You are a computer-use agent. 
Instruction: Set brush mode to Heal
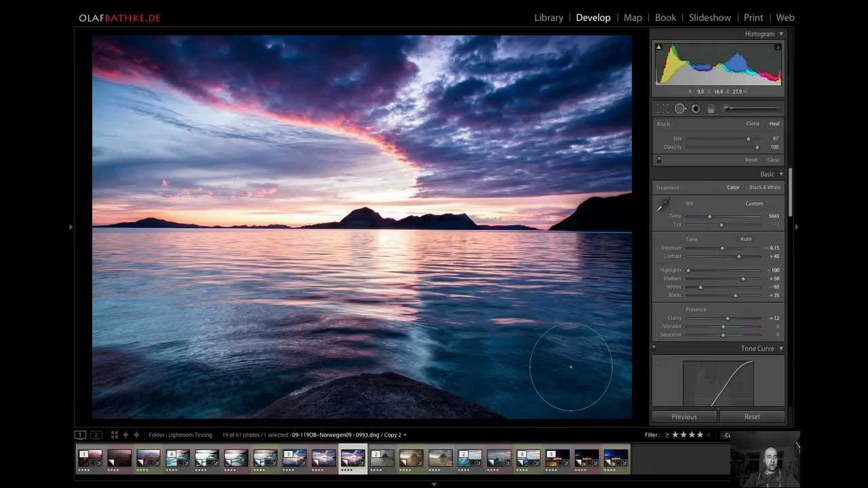coord(774,124)
